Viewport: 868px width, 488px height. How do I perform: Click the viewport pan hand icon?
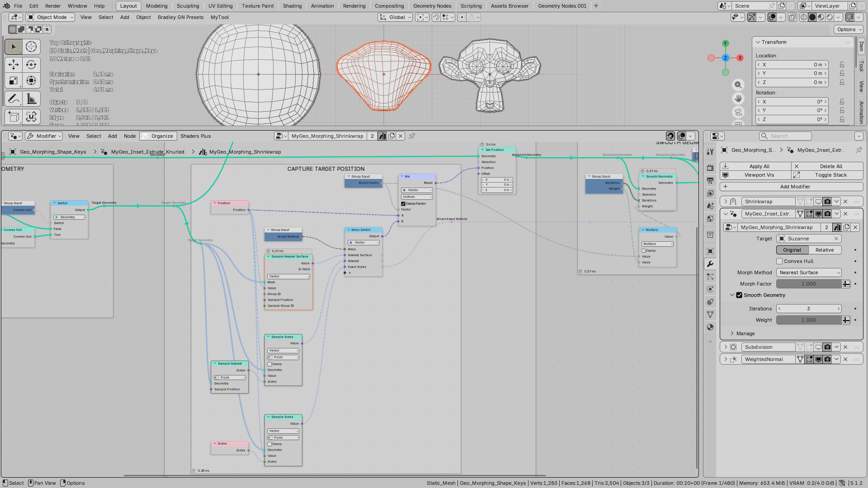738,98
